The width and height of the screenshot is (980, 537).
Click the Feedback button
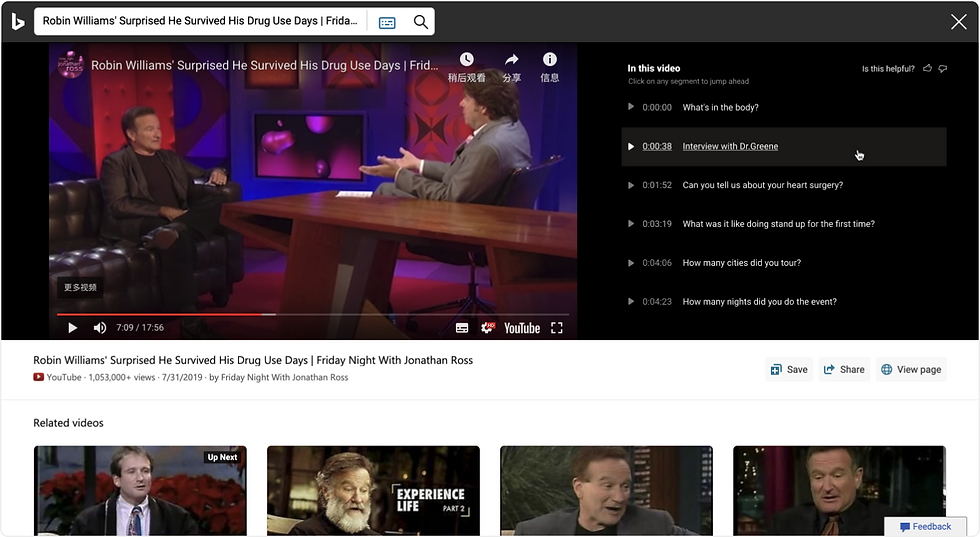point(925,526)
